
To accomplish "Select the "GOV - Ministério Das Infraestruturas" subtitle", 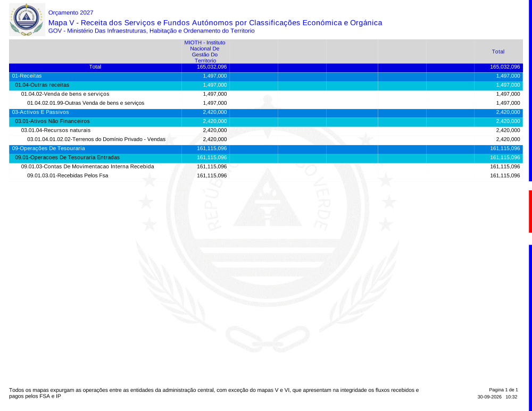I will pyautogui.click(x=151, y=31).
